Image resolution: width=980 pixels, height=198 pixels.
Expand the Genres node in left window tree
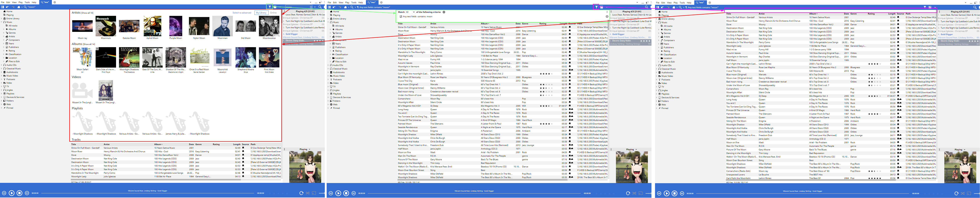coord(4,33)
